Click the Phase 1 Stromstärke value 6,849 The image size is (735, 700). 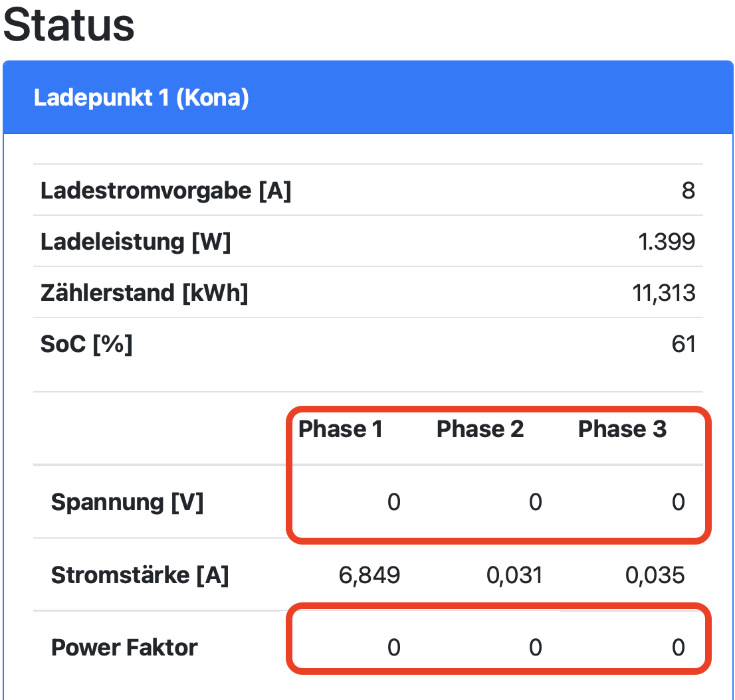coord(369,574)
